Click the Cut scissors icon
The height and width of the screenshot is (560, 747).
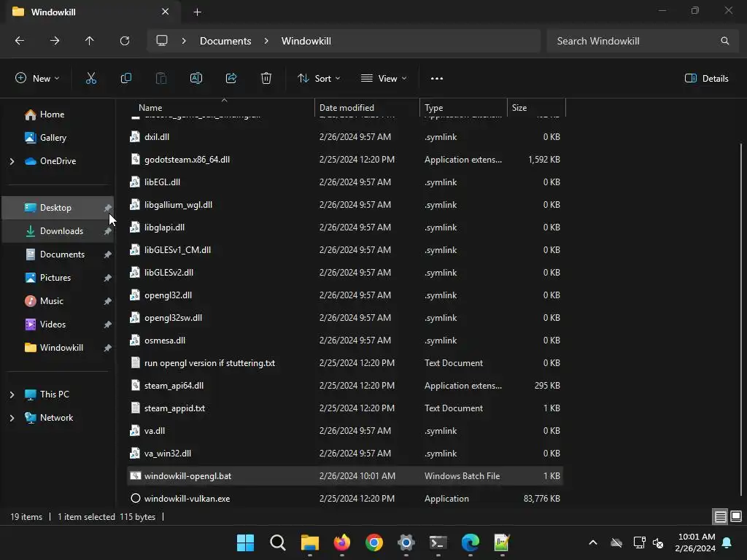coord(91,79)
